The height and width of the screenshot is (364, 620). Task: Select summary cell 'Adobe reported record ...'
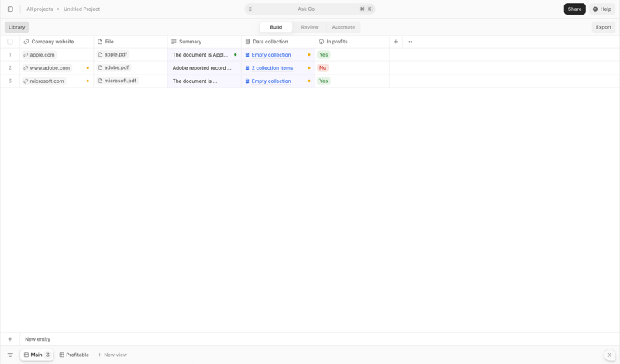coord(205,67)
